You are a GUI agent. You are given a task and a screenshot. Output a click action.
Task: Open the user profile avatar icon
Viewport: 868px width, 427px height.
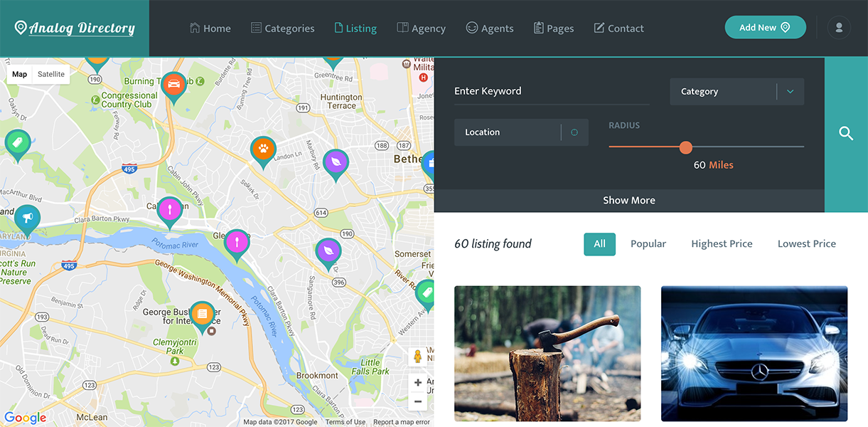click(x=839, y=27)
